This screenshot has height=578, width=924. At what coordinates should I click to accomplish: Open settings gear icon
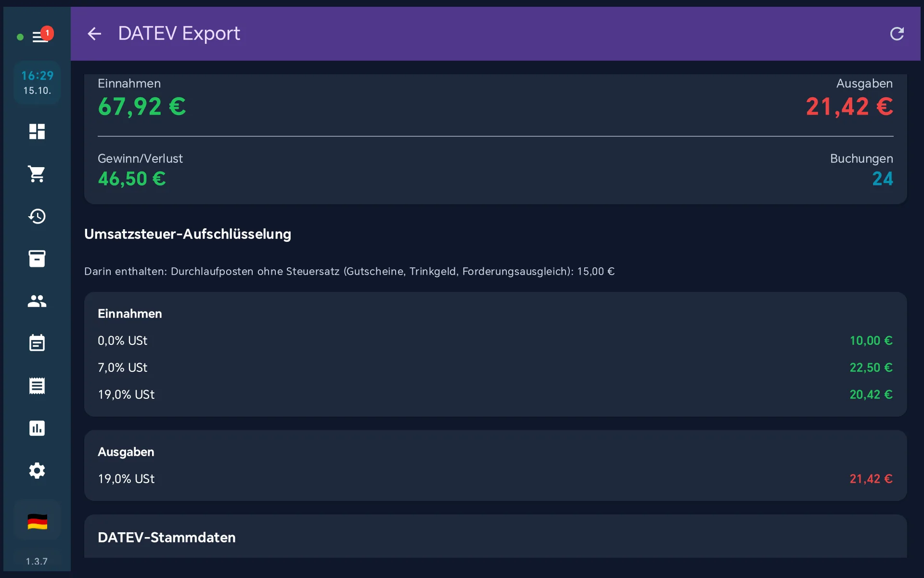click(37, 471)
